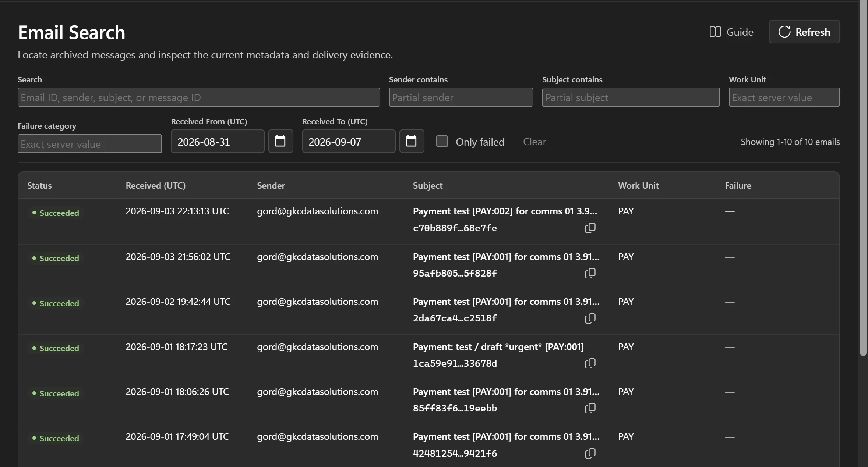Click the Succeeded badge on 18:17:23 row
The width and height of the screenshot is (868, 467).
(x=56, y=348)
